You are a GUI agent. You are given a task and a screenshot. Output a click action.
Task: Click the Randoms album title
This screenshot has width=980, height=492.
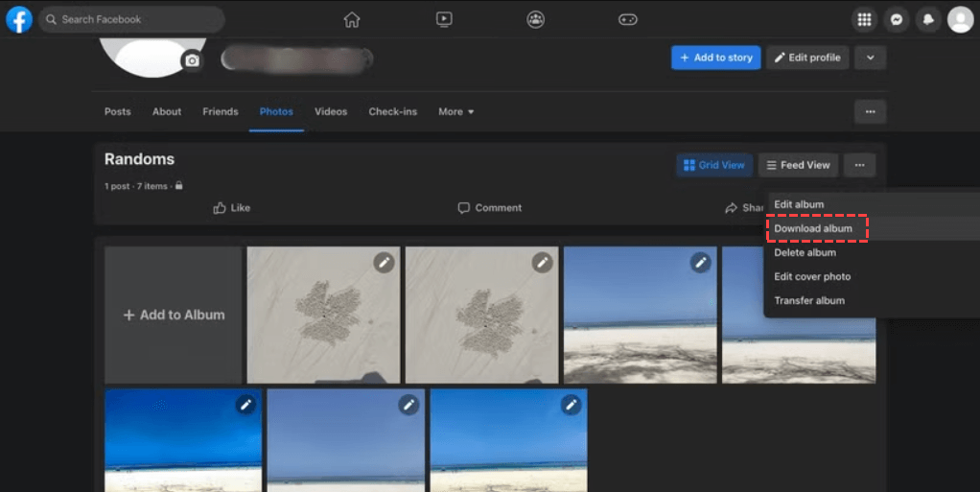coord(139,159)
